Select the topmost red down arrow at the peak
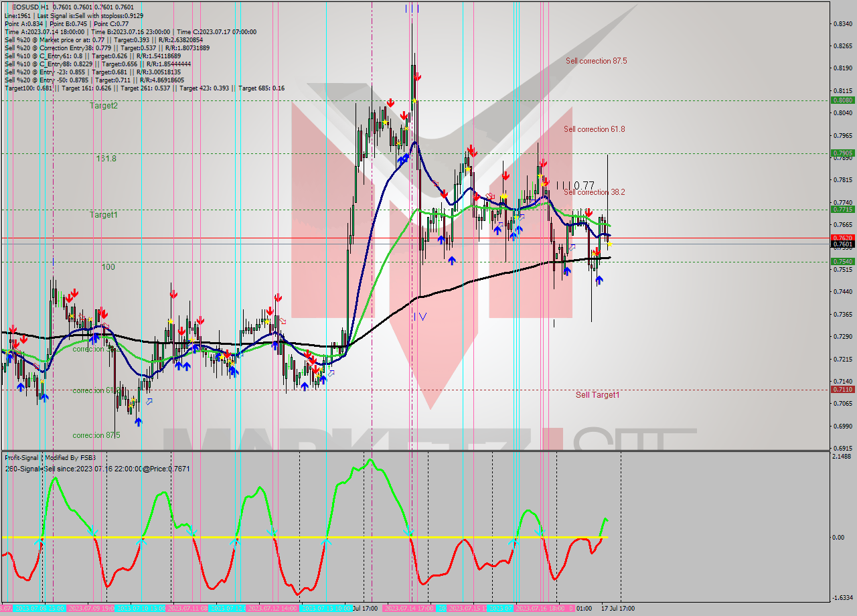Viewport: 857px width, 616px height. (418, 76)
